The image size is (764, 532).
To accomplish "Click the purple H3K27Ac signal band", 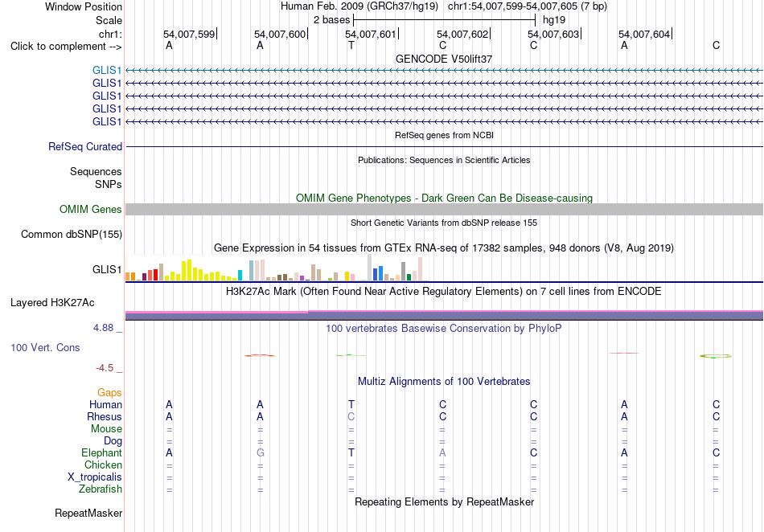I will [444, 316].
